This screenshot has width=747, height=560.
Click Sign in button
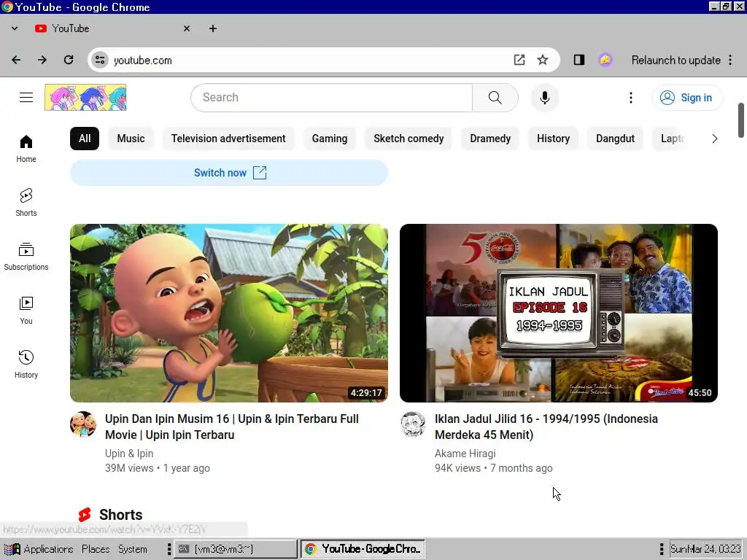pyautogui.click(x=687, y=98)
